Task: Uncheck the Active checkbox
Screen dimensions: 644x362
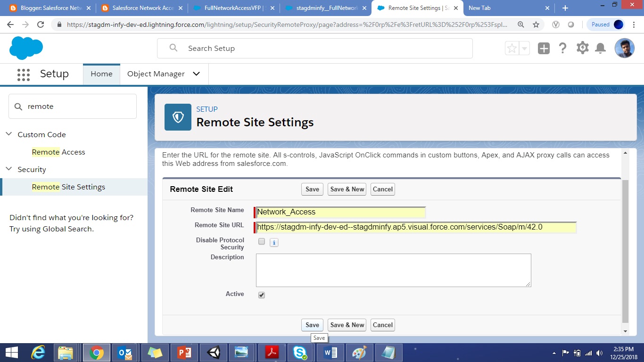Action: [x=262, y=295]
